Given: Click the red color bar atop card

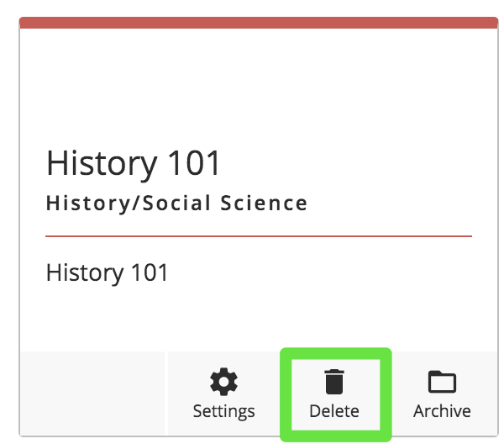Looking at the screenshot, I should (x=258, y=23).
